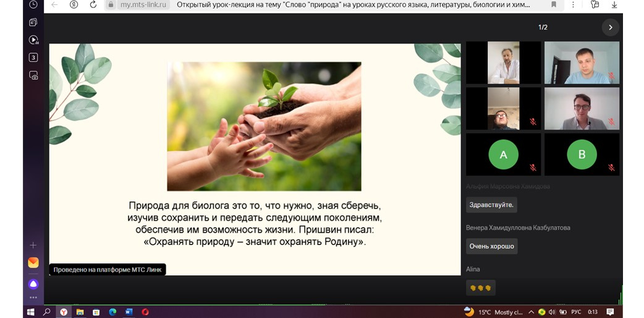Click the Yandex home button in toolbar
Screen dimensions: 644x318
pyautogui.click(x=74, y=4)
